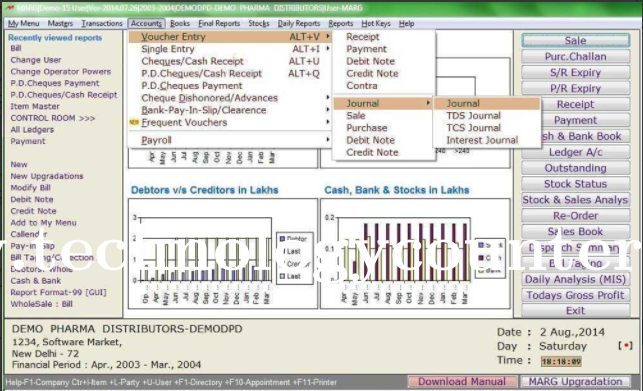The height and width of the screenshot is (391, 643).
Task: Click the NEW badge beside Frequent Vouchers
Action: pyautogui.click(x=134, y=122)
